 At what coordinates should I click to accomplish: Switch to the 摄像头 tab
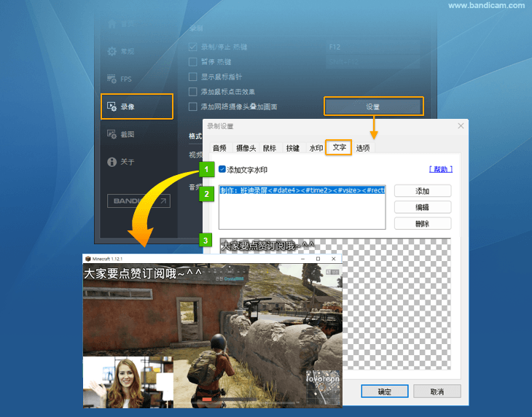(x=246, y=148)
